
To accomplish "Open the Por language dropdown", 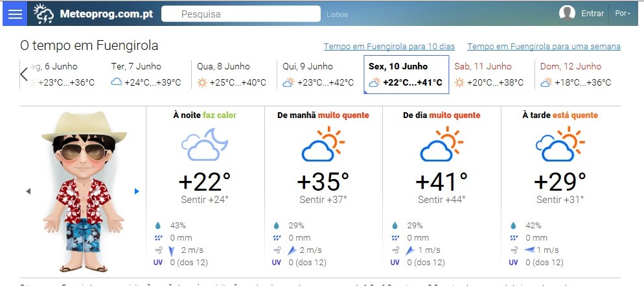I will point(622,14).
